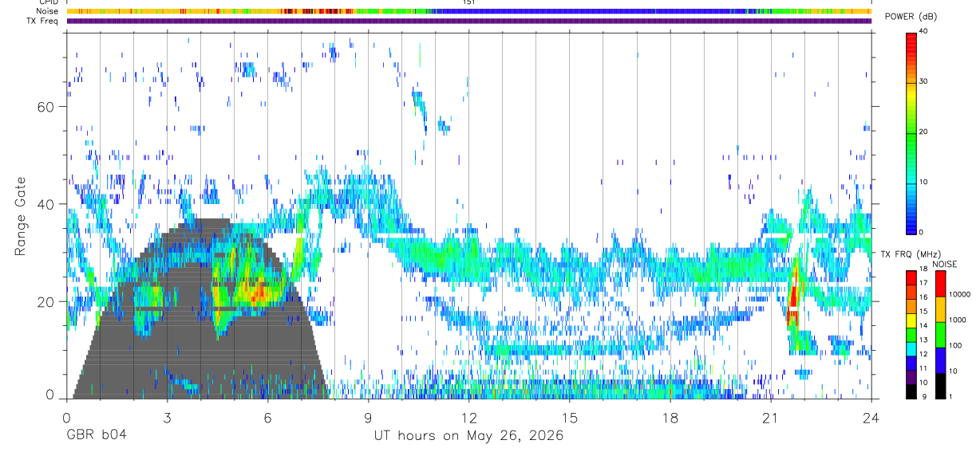Click the time axis tick label 3

pyautogui.click(x=167, y=418)
